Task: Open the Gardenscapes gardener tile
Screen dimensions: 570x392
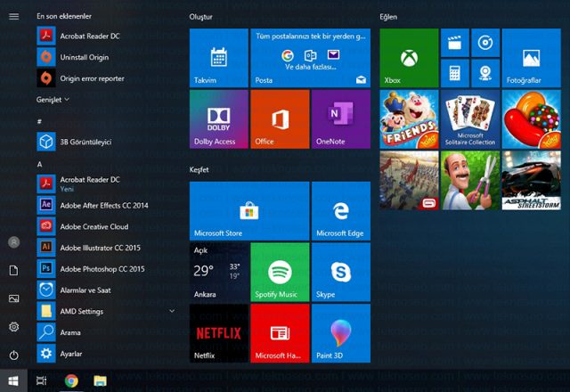Action: pyautogui.click(x=470, y=180)
